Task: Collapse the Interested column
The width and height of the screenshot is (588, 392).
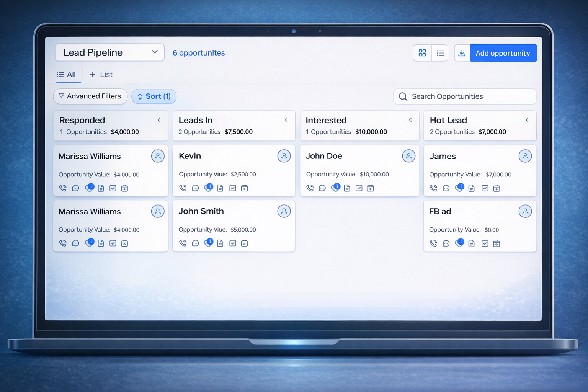Action: pos(410,120)
